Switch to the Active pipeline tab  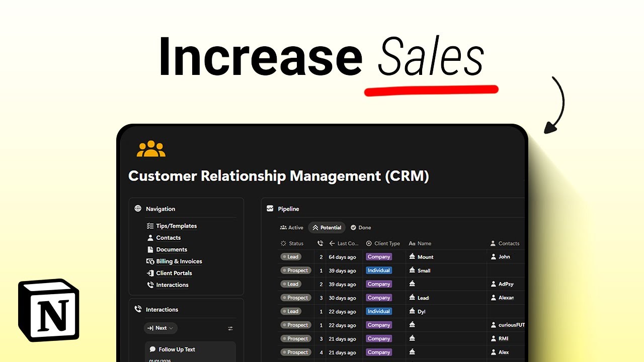coord(292,228)
